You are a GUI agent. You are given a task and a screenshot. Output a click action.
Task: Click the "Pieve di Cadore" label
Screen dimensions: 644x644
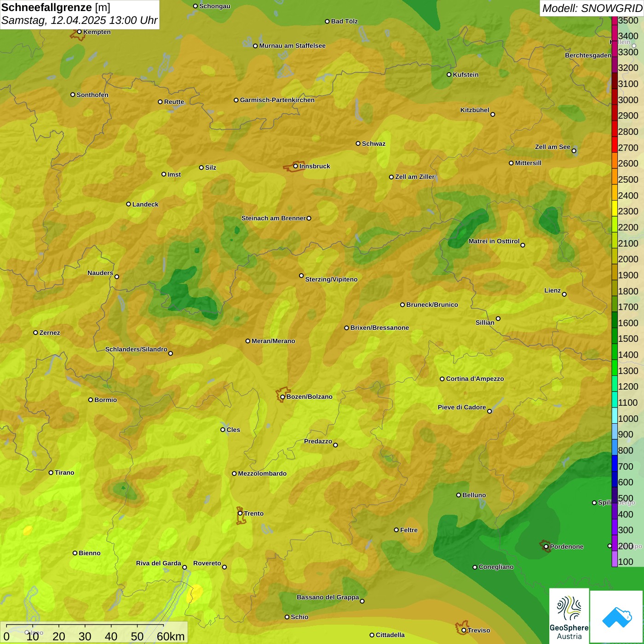pyautogui.click(x=462, y=407)
